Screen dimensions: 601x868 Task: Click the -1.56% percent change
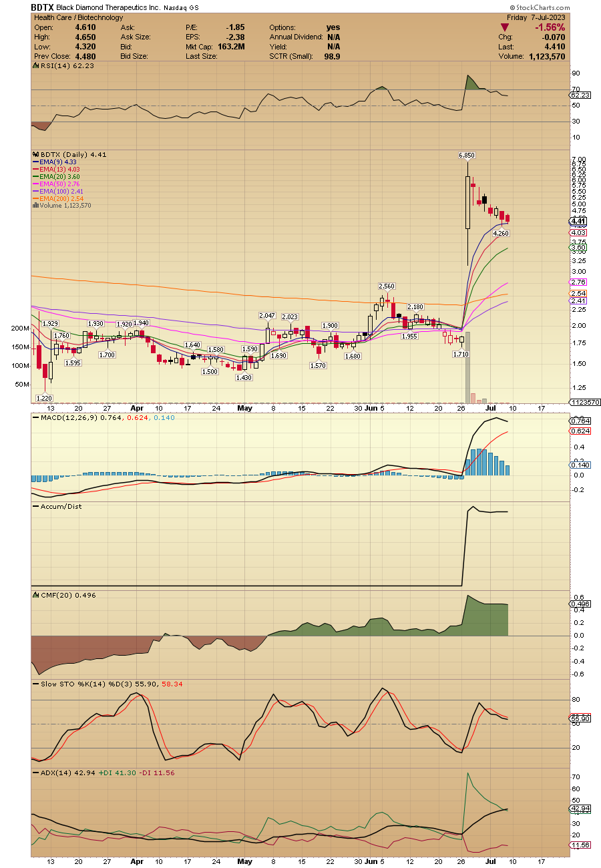tap(550, 27)
